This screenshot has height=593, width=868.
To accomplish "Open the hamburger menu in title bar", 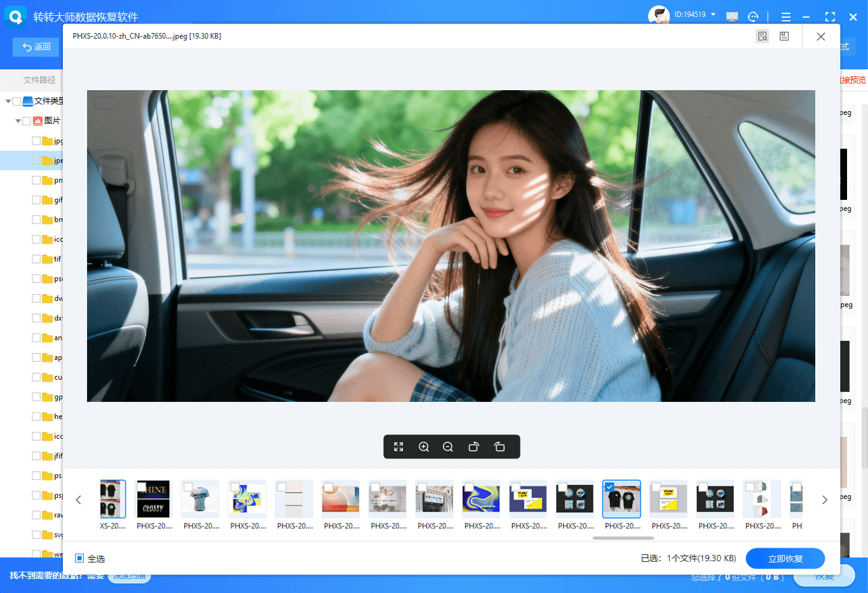I will coord(786,17).
